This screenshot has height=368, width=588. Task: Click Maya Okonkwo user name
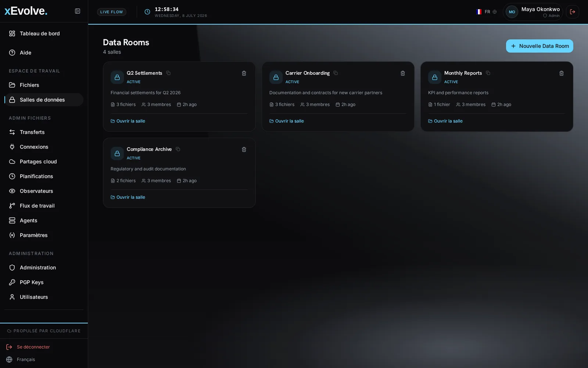click(x=540, y=9)
